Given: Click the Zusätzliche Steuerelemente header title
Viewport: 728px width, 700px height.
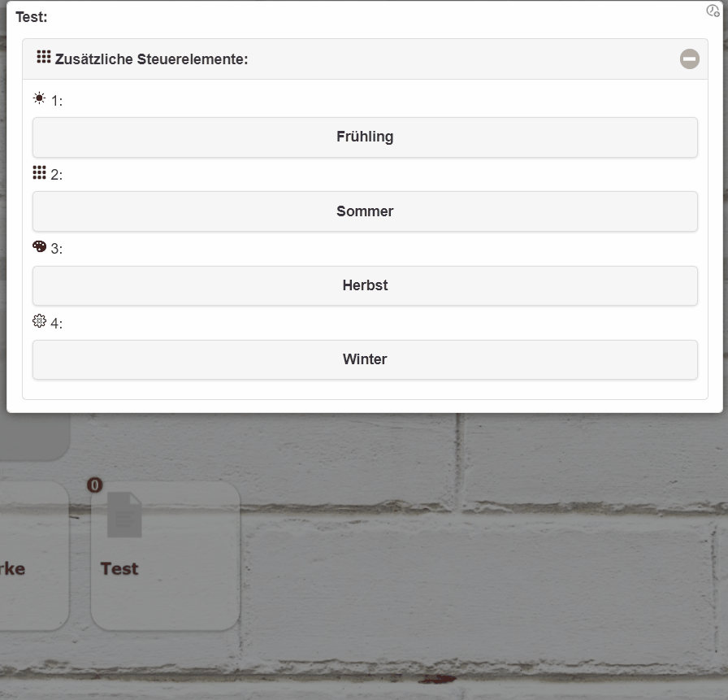Looking at the screenshot, I should [151, 59].
